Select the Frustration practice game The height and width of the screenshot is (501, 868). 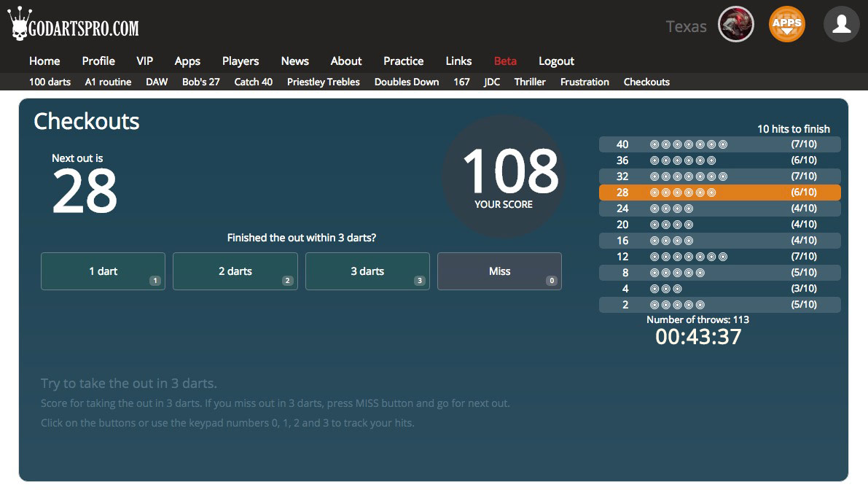click(584, 82)
